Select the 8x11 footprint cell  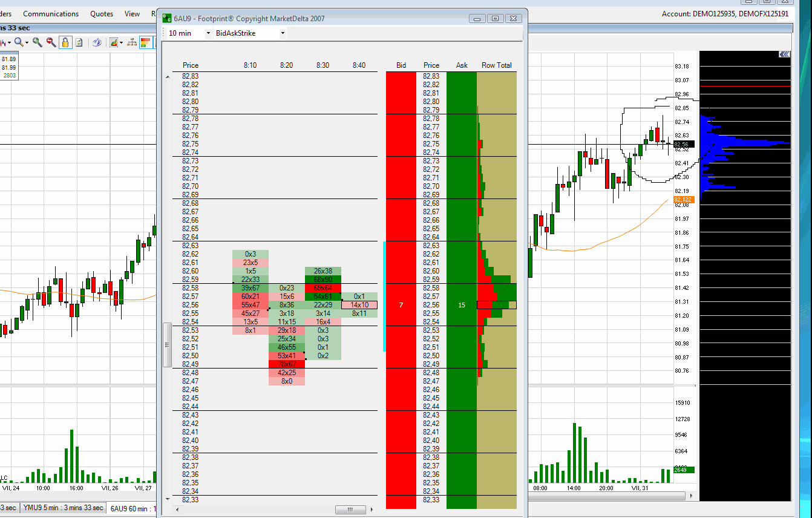pyautogui.click(x=359, y=313)
